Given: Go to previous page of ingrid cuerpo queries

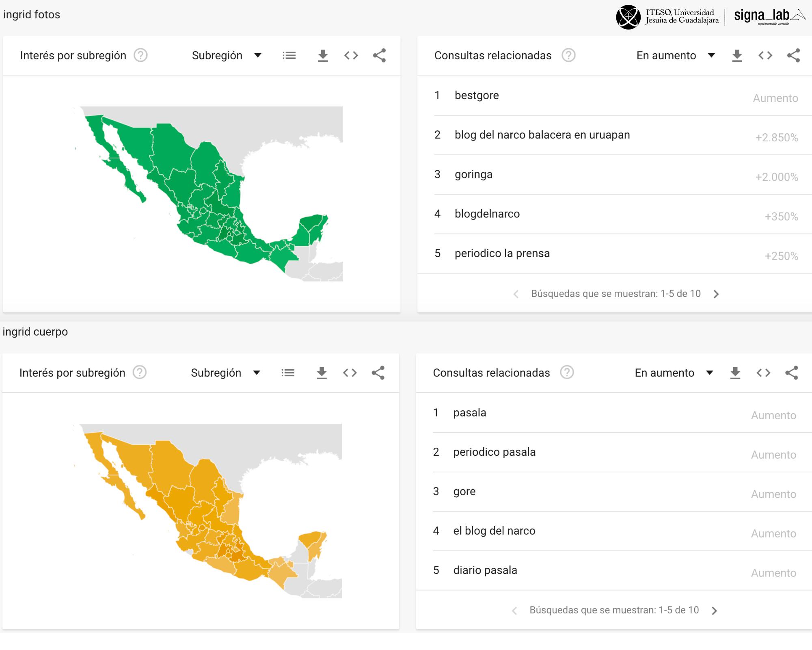Looking at the screenshot, I should [514, 611].
